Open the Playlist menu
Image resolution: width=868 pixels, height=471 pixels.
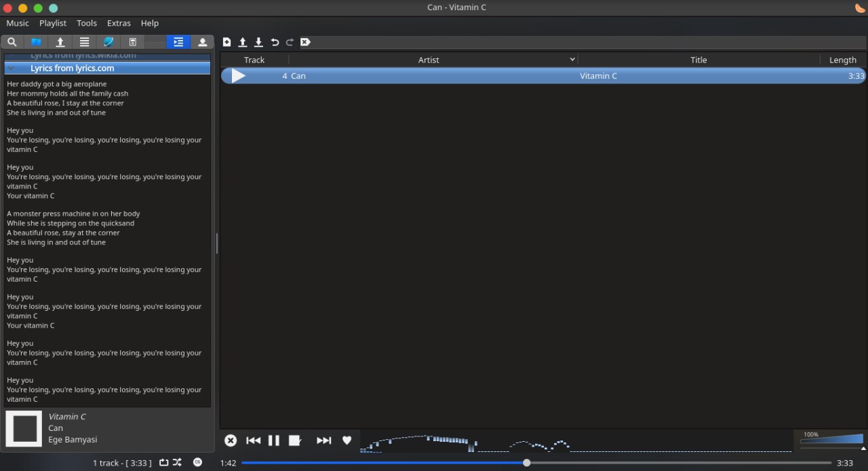53,23
